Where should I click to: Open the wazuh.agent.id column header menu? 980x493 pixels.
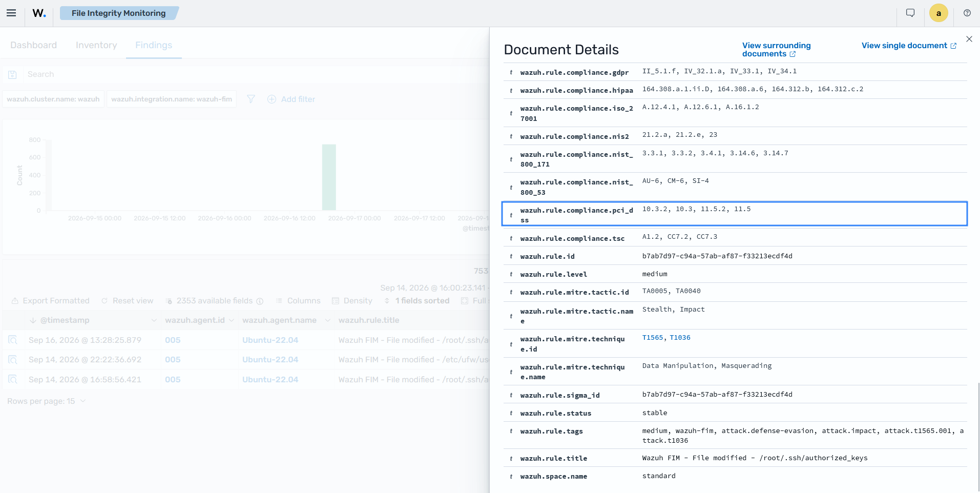[232, 320]
